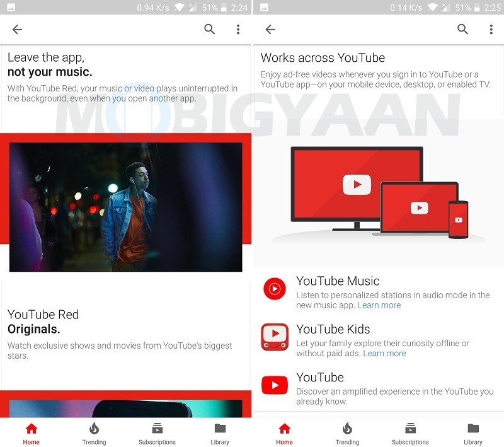504x447 pixels.
Task: Open search on the left screen
Action: [x=210, y=29]
